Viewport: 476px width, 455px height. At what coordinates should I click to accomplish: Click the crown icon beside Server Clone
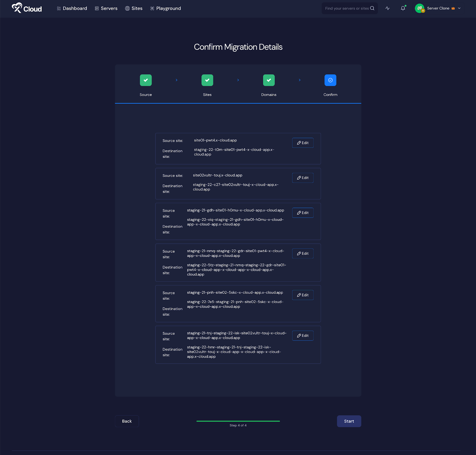click(x=453, y=8)
